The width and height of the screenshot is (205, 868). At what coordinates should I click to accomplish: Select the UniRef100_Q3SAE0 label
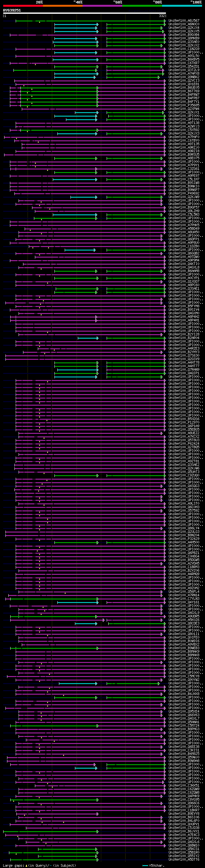pos(184,42)
